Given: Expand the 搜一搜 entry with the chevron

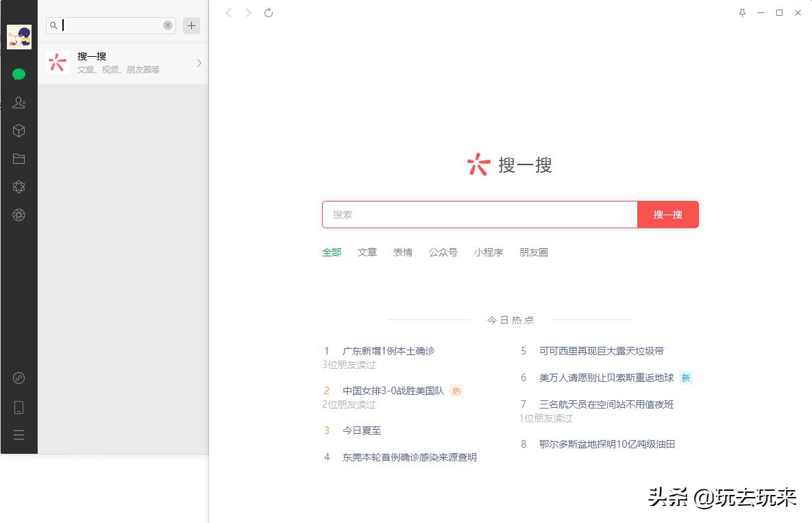Looking at the screenshot, I should pyautogui.click(x=199, y=62).
